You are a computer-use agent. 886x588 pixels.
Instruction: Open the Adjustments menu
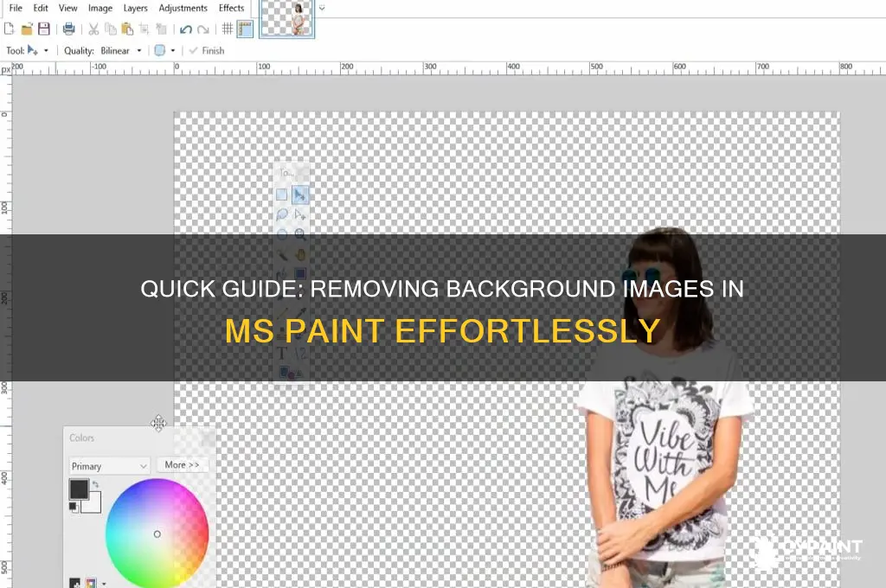(x=183, y=8)
